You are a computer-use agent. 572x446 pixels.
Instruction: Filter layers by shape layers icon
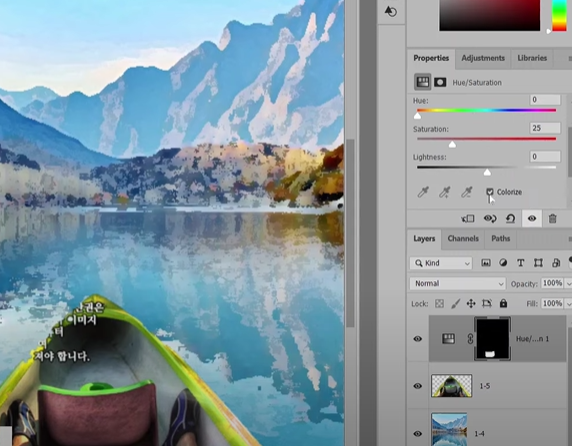pos(538,263)
